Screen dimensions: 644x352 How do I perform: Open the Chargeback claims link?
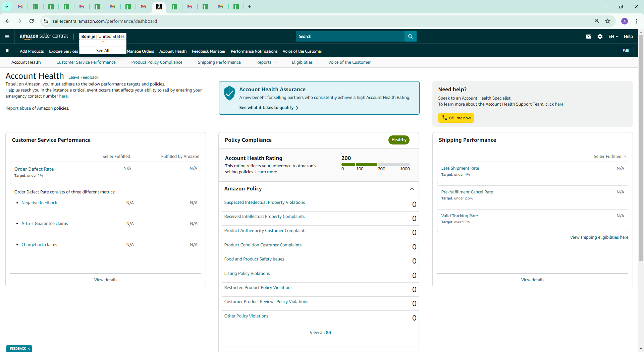pos(39,245)
